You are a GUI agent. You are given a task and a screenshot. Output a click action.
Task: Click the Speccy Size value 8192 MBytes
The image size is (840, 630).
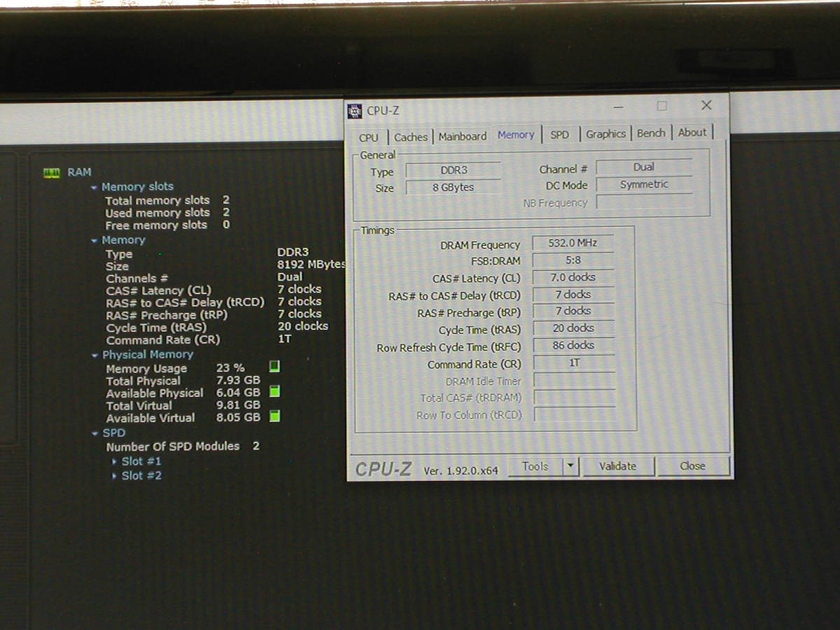tap(311, 265)
